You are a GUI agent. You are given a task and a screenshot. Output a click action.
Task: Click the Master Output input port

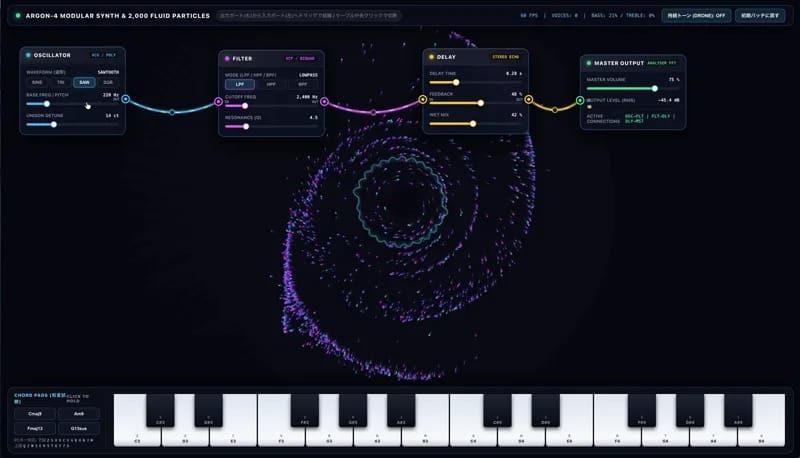point(580,100)
